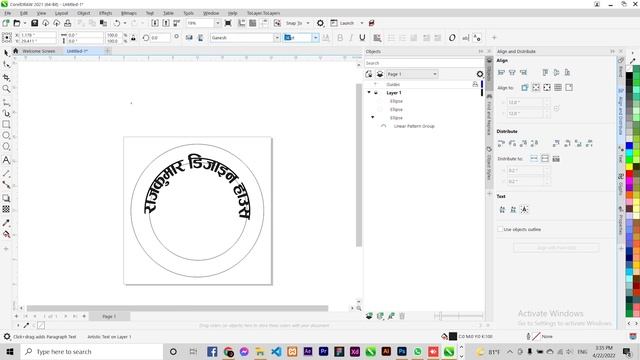Click the New layer icon in Objects docker
Screen dimensions: 640x360
[369, 316]
